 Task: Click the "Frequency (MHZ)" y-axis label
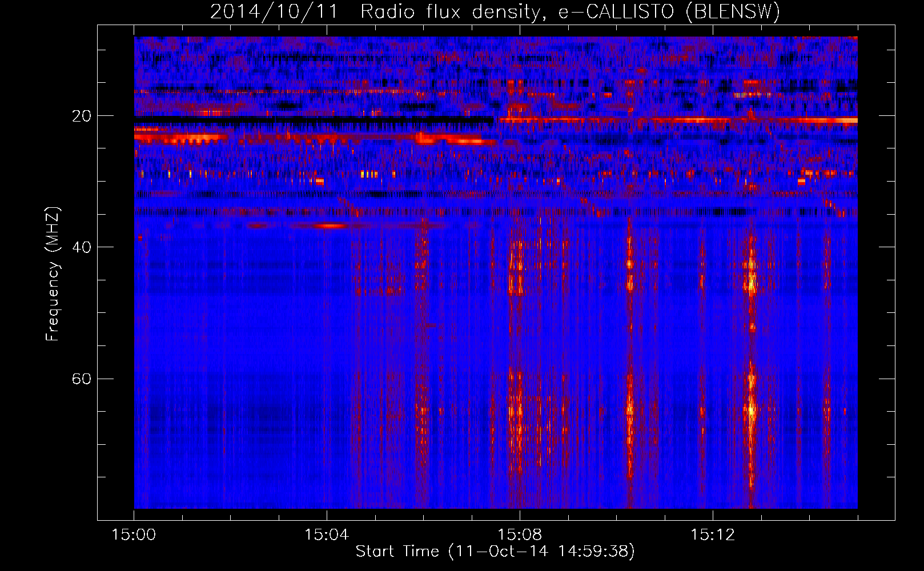(53, 274)
